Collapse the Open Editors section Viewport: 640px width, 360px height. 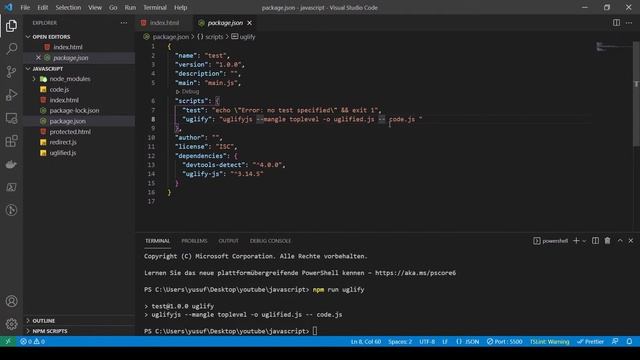click(x=80, y=37)
